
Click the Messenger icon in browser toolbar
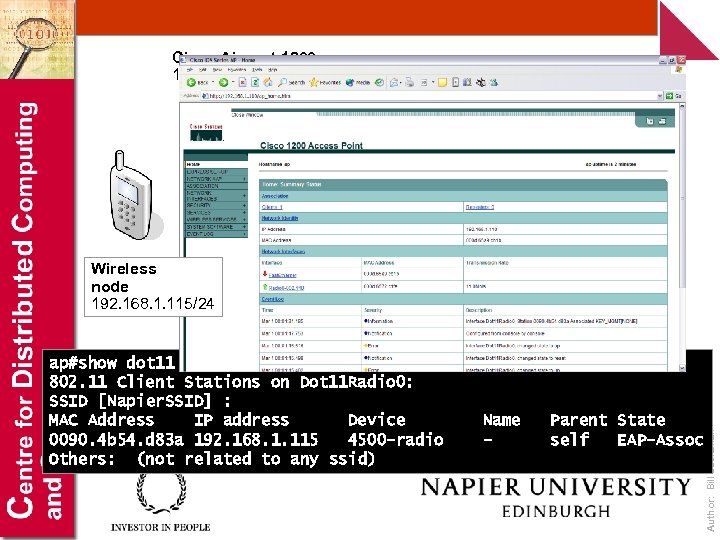494,83
